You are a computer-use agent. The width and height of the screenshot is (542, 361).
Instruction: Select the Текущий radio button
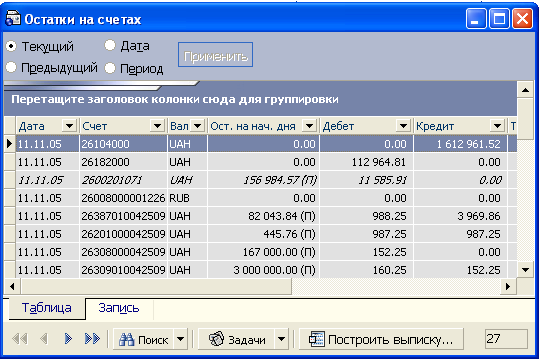pos(11,46)
